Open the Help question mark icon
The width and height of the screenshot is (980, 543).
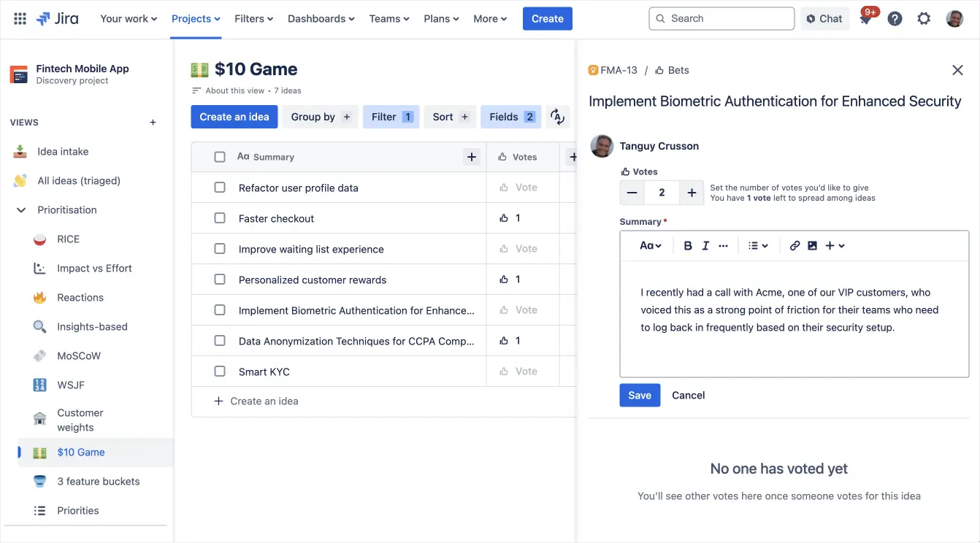[895, 19]
